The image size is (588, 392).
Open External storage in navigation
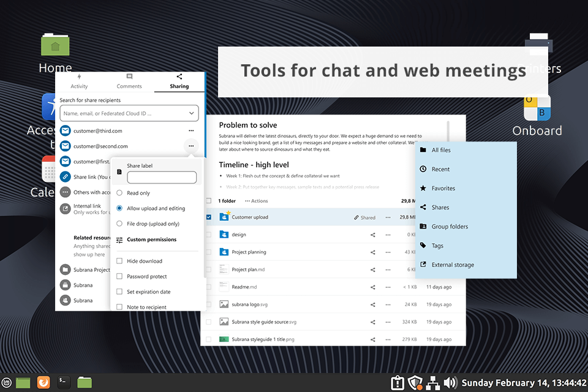coord(447,265)
